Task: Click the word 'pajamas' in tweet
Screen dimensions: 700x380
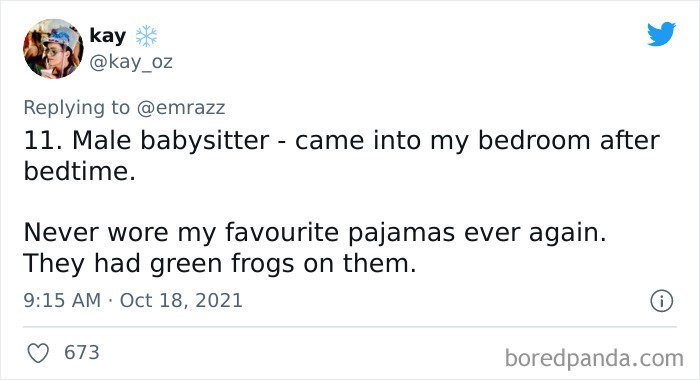Action: pos(401,234)
